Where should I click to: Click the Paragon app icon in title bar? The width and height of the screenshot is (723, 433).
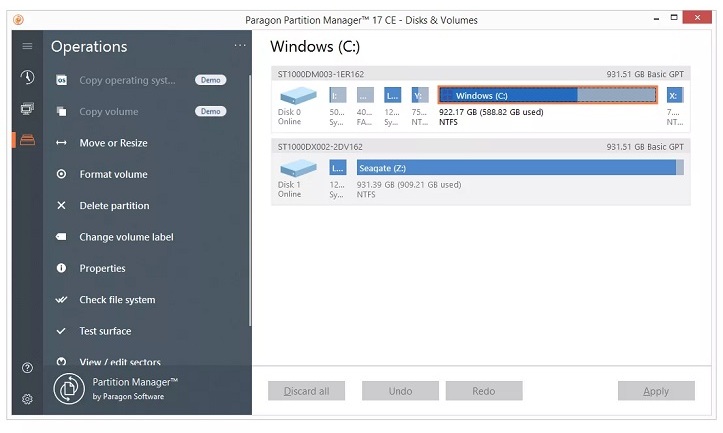click(18, 20)
